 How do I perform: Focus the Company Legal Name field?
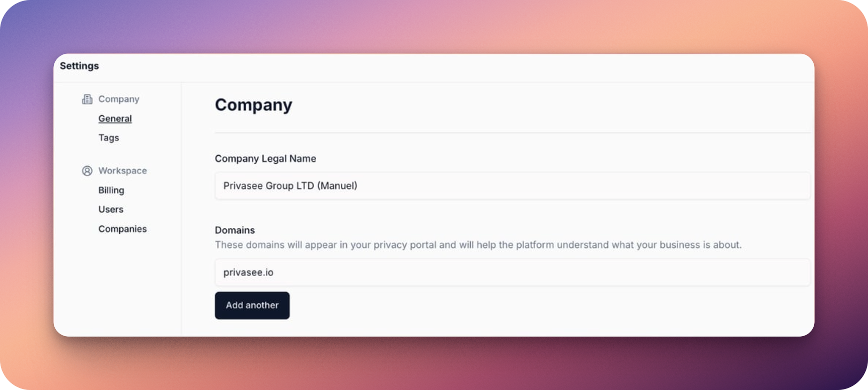tap(513, 186)
